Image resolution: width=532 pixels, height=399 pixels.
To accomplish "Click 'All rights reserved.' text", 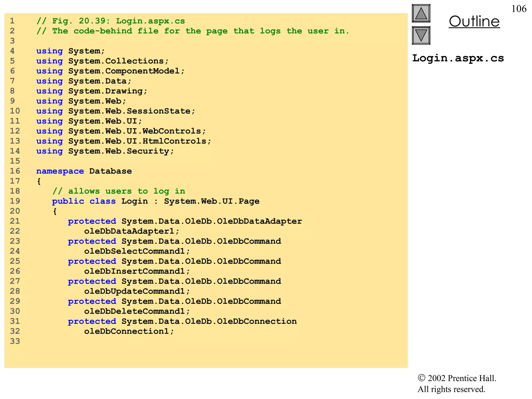I will (x=451, y=389).
